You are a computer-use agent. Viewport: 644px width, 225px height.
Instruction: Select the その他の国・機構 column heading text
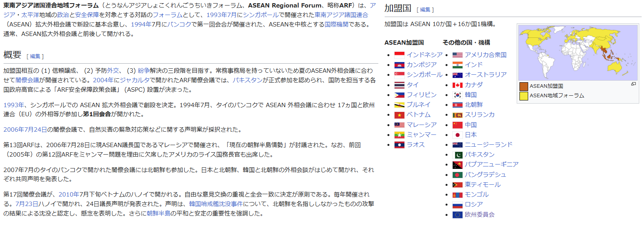coord(466,42)
